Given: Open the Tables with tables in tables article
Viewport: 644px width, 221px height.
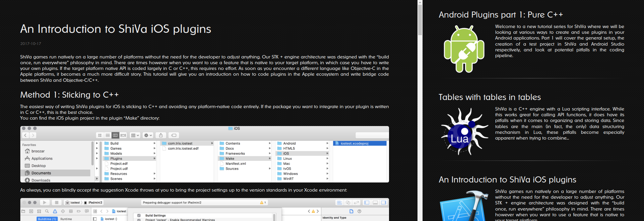Looking at the screenshot, I should tap(490, 97).
